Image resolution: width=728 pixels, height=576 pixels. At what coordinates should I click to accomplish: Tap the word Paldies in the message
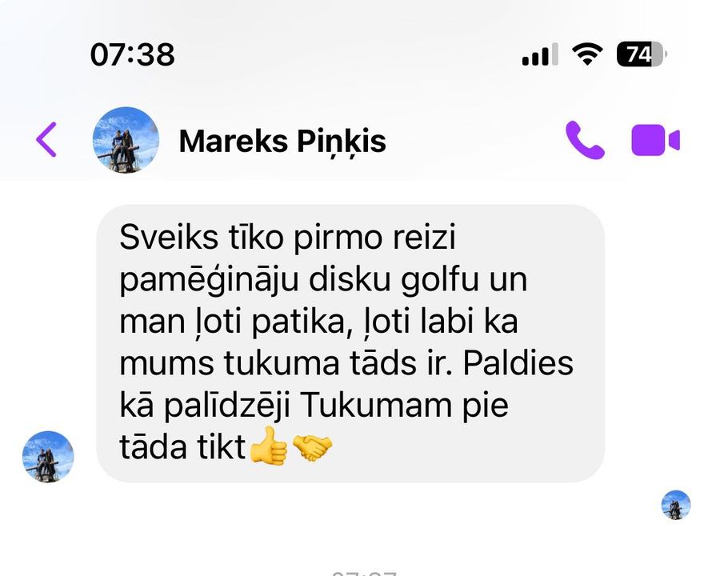coord(518,363)
